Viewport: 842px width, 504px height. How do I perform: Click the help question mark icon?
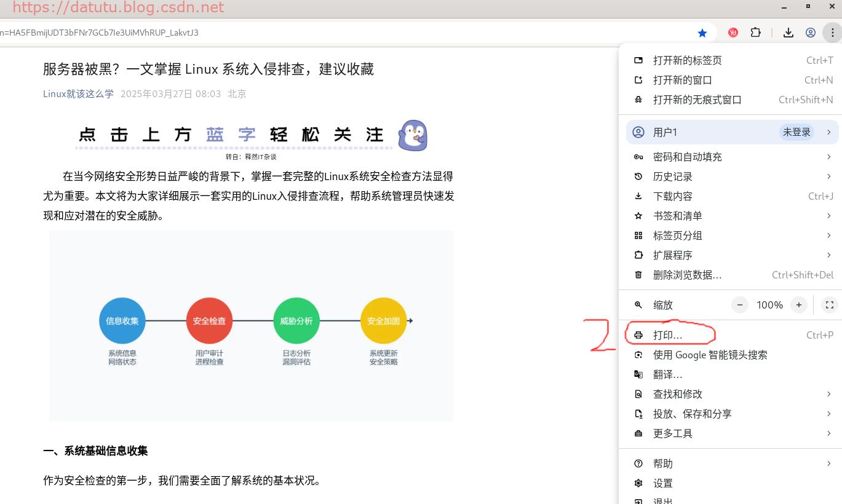638,463
